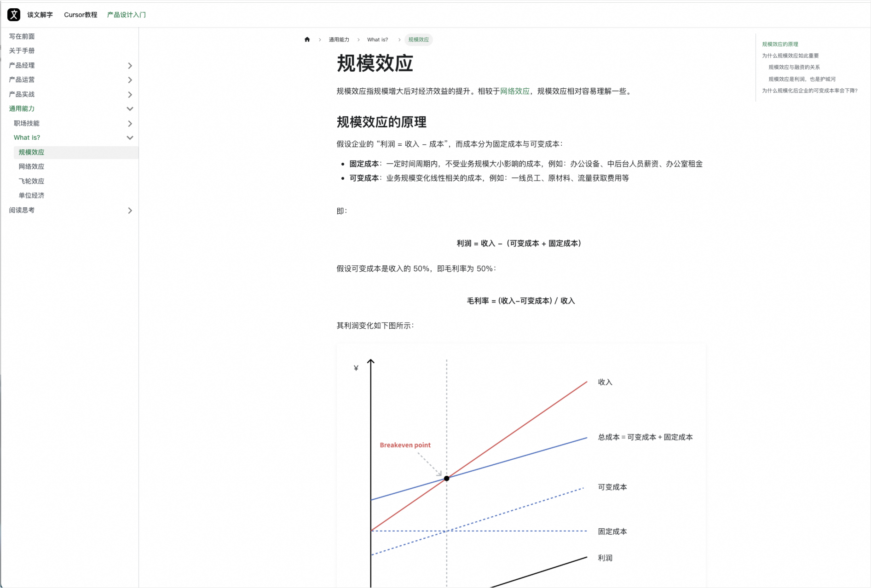Collapse the 通用能力 section

[x=130, y=109]
